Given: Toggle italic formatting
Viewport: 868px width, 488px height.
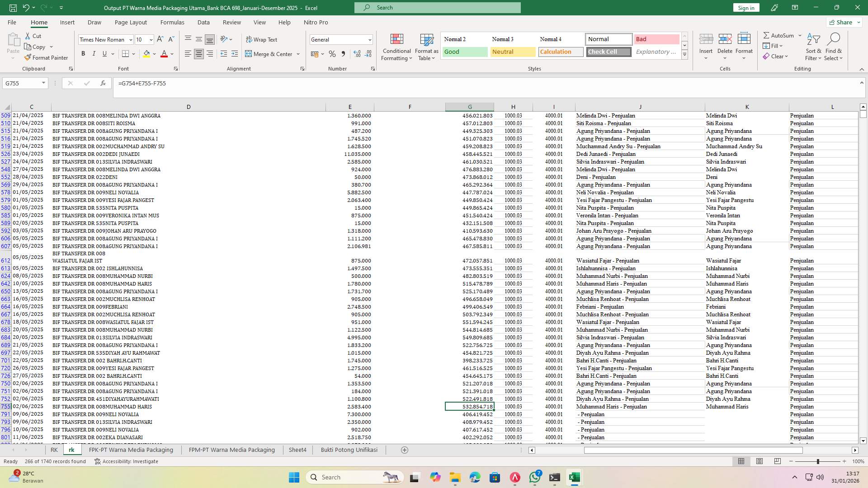Looking at the screenshot, I should pos(94,53).
